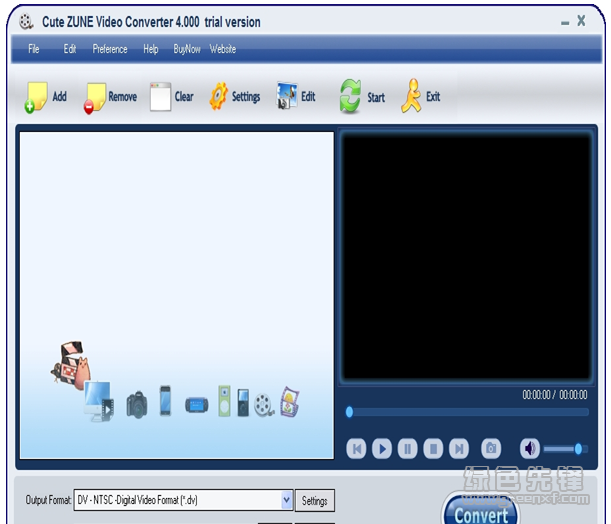Click the green Start arrows icon

[350, 96]
